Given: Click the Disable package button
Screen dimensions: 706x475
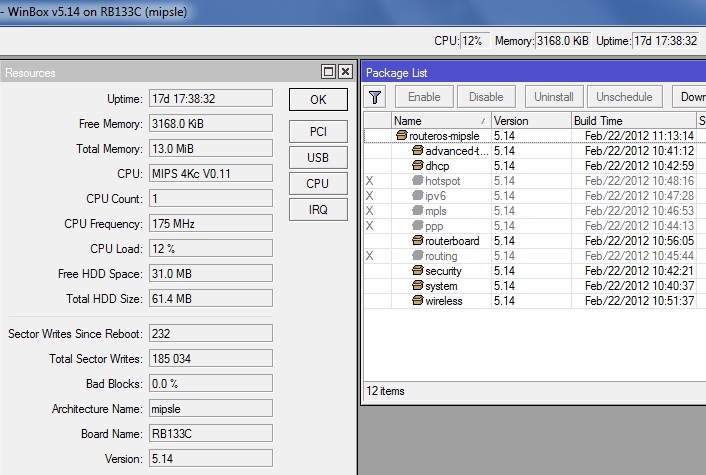Looking at the screenshot, I should click(486, 97).
